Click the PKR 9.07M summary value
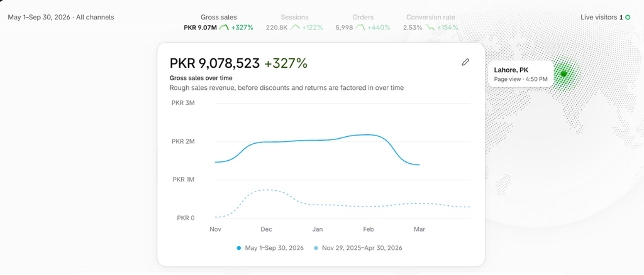The height and width of the screenshot is (275, 644). coord(201,28)
